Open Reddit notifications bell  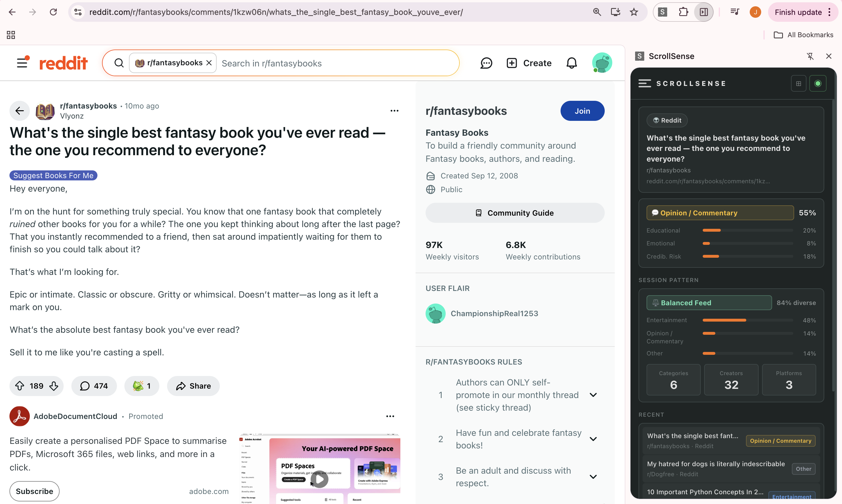[571, 63]
